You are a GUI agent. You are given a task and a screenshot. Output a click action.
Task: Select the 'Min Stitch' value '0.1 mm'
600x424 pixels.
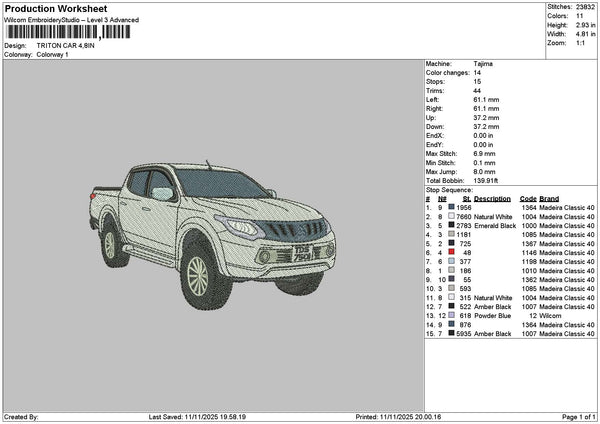tap(484, 163)
